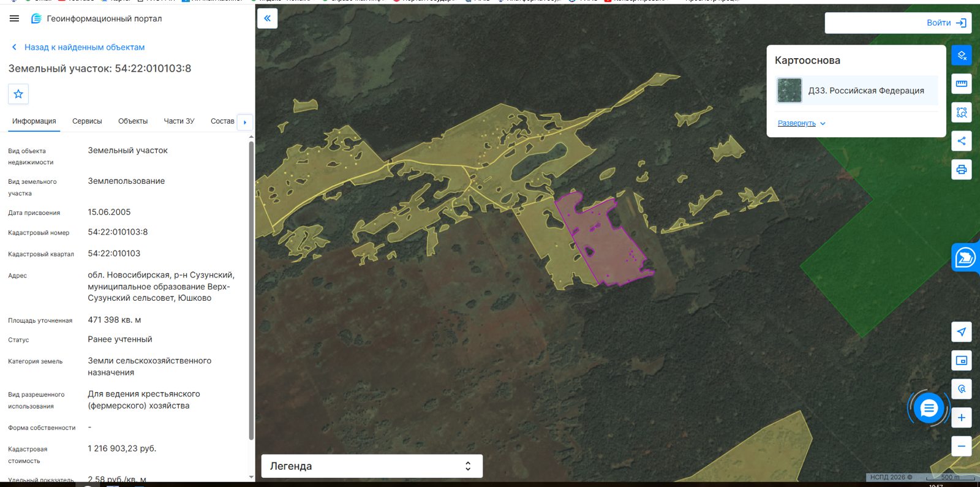
Task: Activate the ruler measurement tool
Action: pyautogui.click(x=962, y=84)
